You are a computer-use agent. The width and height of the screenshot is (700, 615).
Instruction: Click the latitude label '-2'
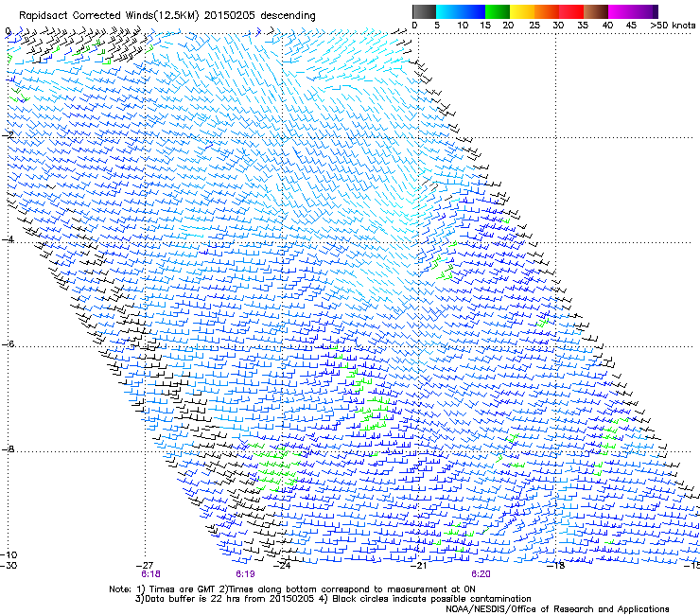click(x=8, y=135)
